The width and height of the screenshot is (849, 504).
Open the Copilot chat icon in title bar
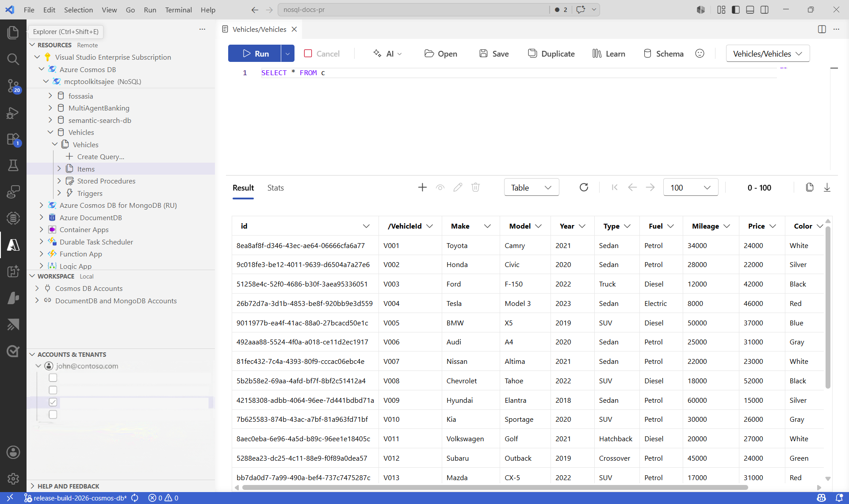click(x=581, y=10)
